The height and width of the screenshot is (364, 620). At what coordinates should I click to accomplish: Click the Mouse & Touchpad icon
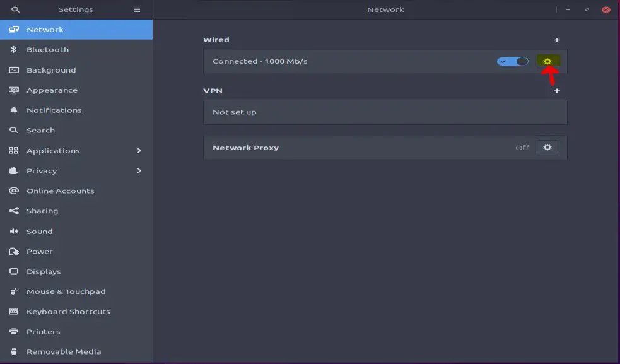pos(14,291)
